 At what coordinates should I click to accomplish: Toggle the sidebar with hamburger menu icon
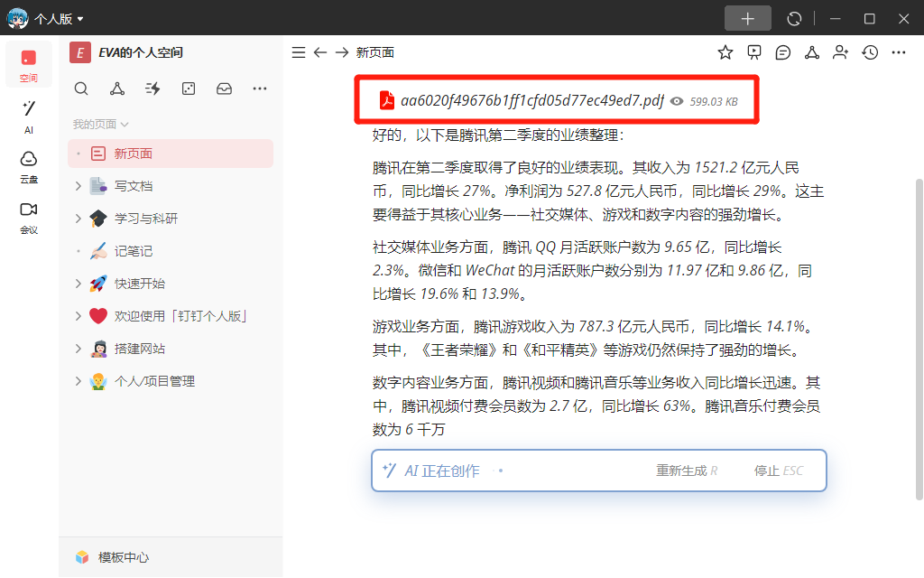click(299, 52)
